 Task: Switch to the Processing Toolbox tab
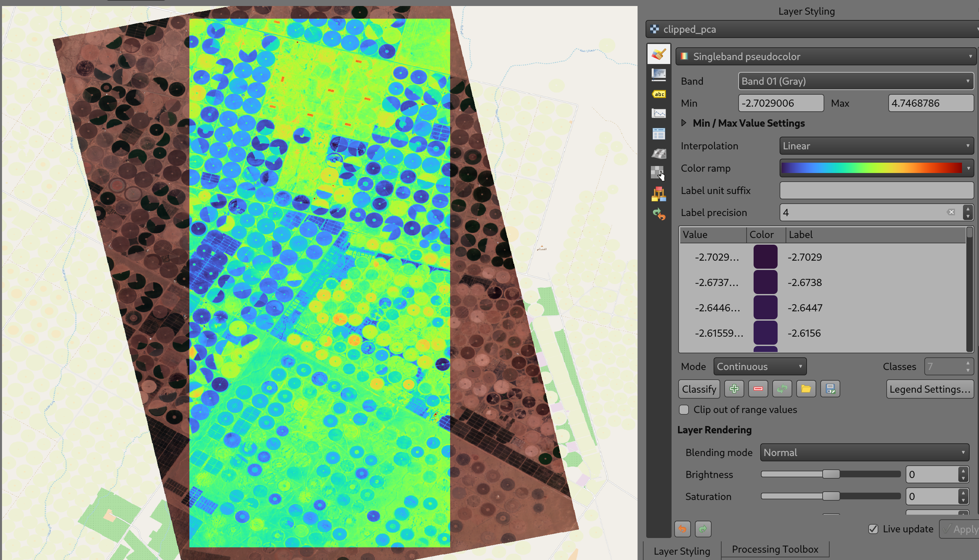[775, 549]
